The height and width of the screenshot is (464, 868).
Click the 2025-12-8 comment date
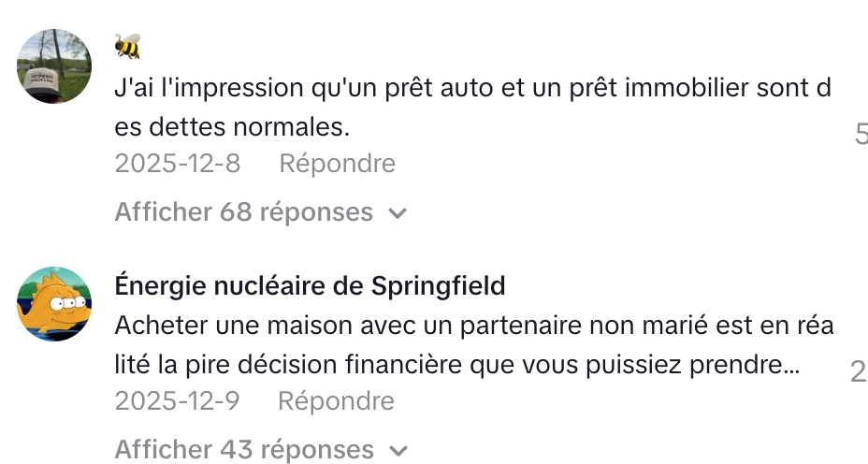177,164
